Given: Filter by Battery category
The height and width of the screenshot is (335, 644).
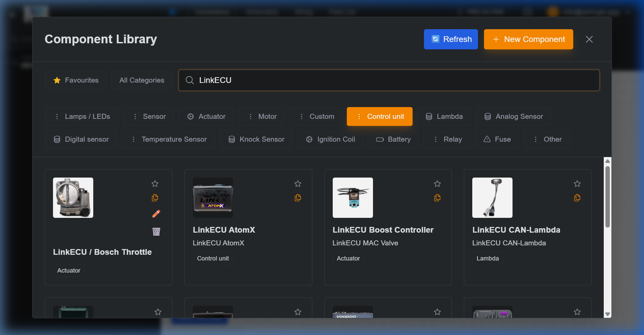Looking at the screenshot, I should click(x=393, y=139).
